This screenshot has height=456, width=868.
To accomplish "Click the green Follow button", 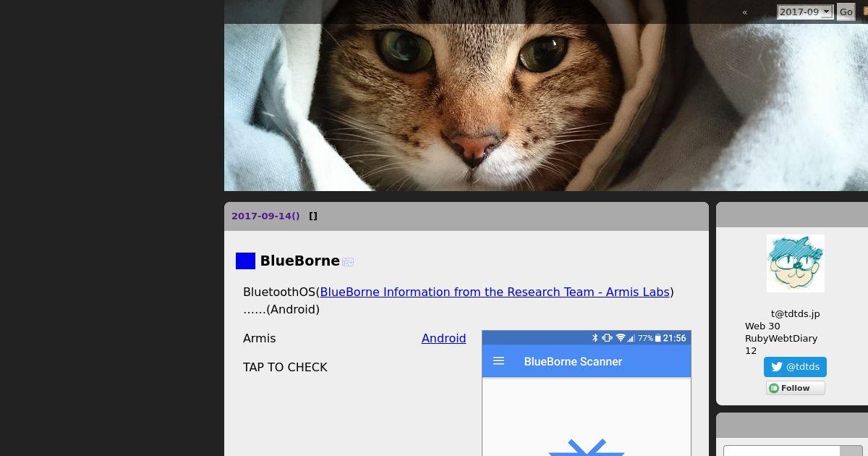I will click(x=796, y=388).
